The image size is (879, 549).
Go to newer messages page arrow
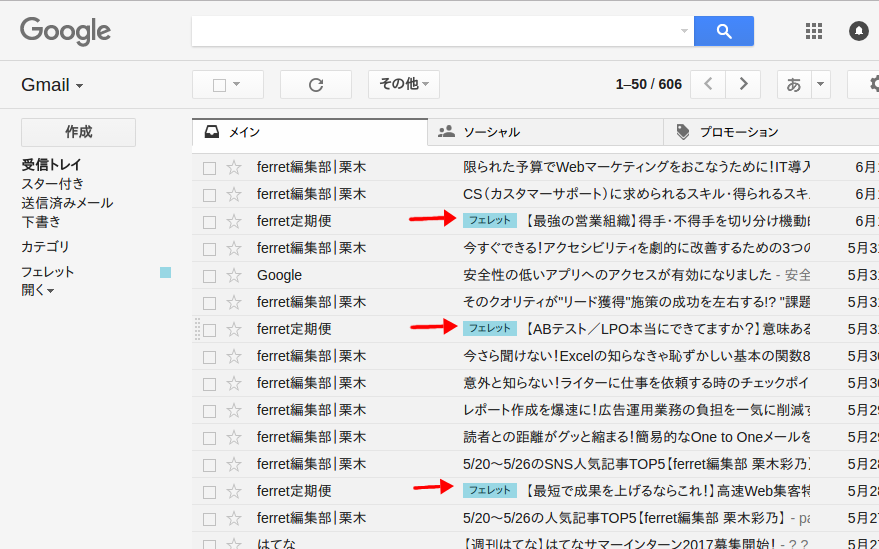coord(708,84)
